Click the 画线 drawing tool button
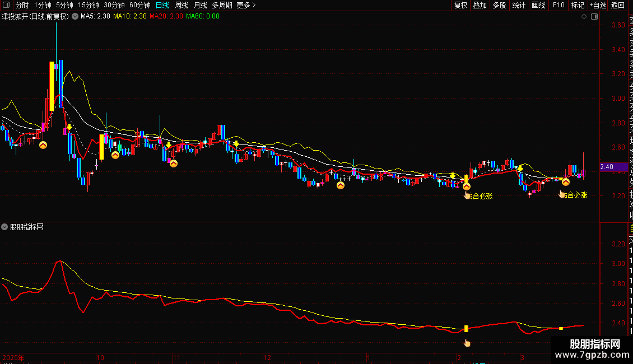 (x=538, y=5)
